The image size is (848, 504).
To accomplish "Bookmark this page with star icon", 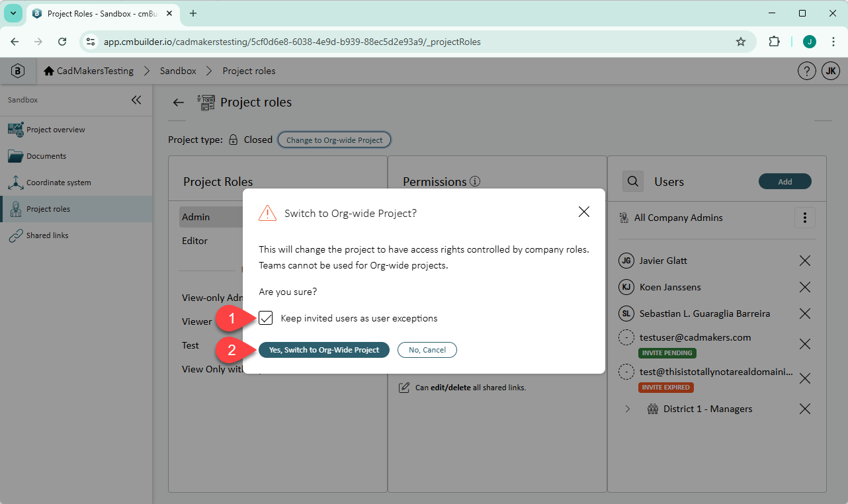I will [x=741, y=42].
